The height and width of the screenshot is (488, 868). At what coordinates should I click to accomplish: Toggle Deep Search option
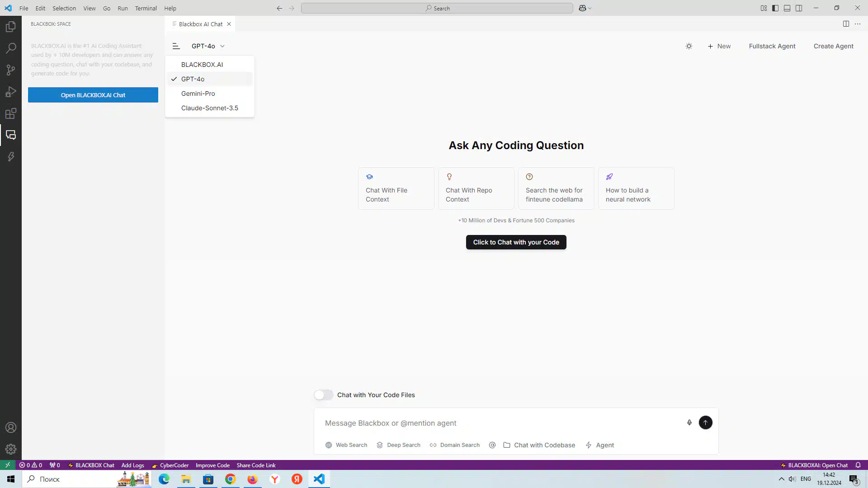(398, 445)
